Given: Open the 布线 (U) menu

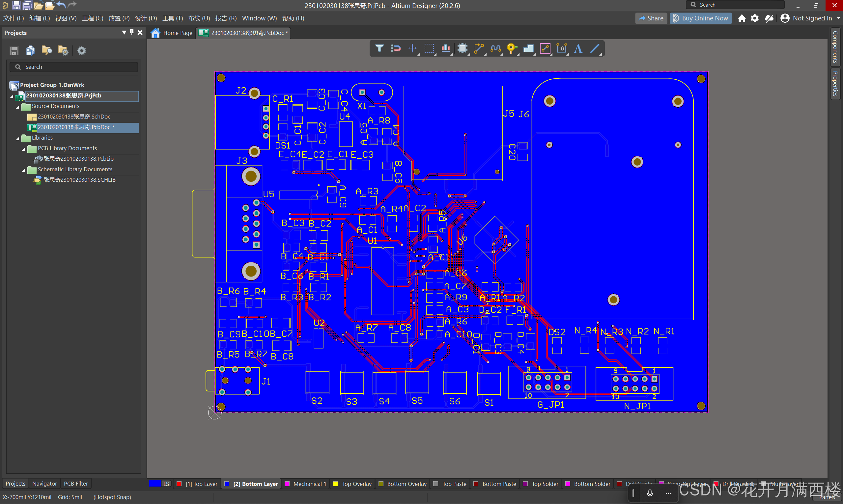Looking at the screenshot, I should coord(199,18).
